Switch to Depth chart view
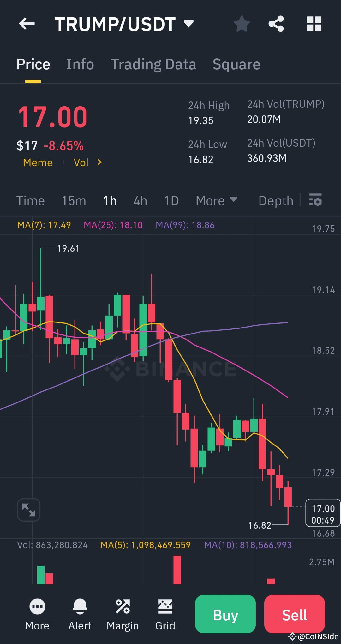 [276, 201]
